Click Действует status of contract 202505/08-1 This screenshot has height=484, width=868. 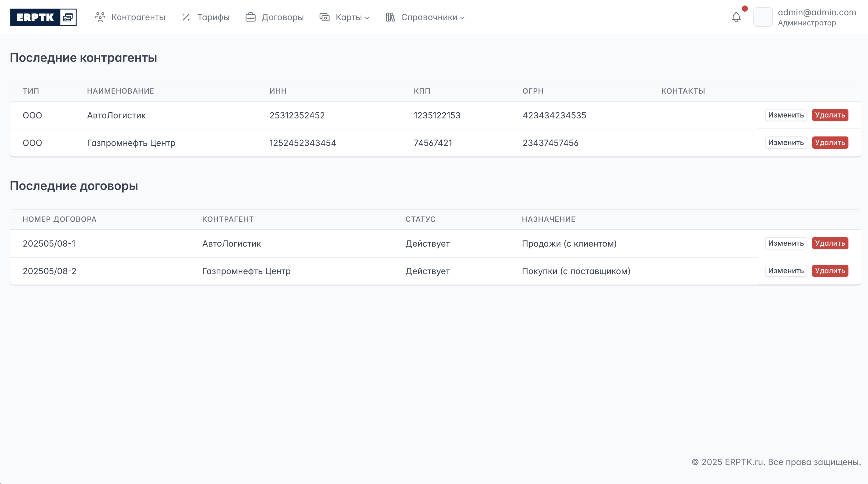427,244
